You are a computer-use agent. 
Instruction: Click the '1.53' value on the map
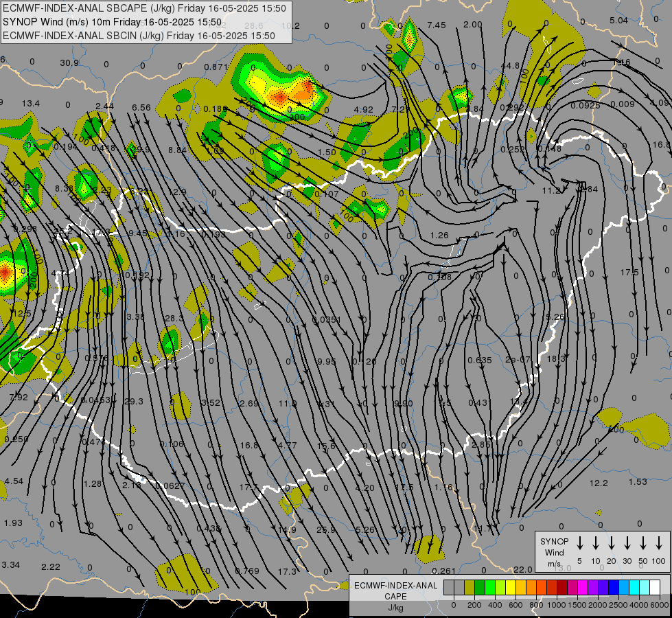638,481
